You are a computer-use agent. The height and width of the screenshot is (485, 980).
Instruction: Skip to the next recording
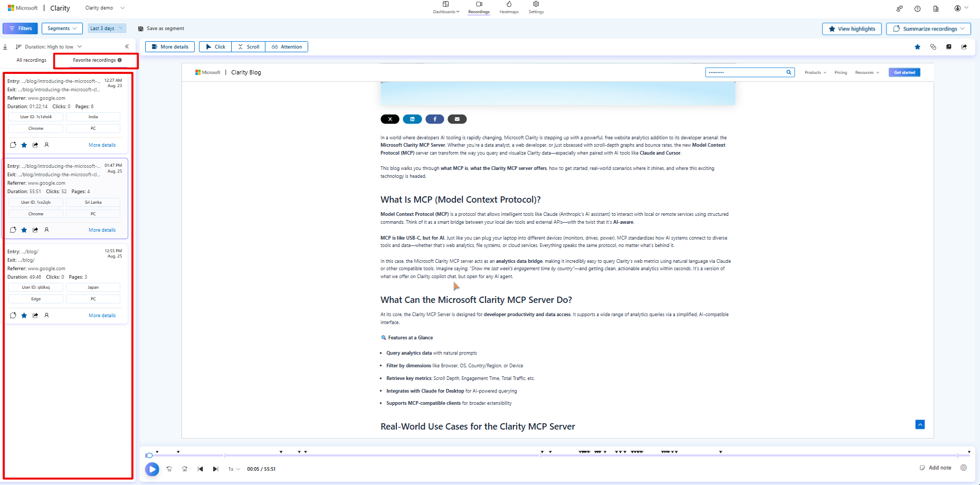[x=215, y=469]
